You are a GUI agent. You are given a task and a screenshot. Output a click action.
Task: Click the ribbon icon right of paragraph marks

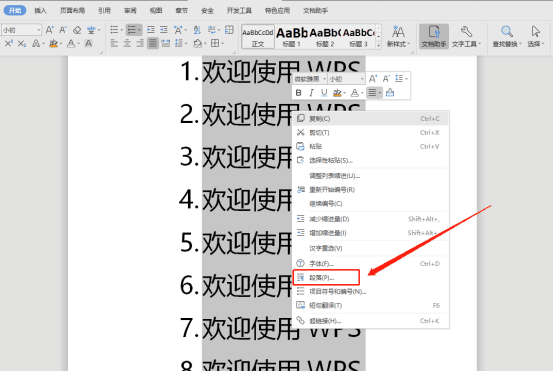tap(229, 30)
